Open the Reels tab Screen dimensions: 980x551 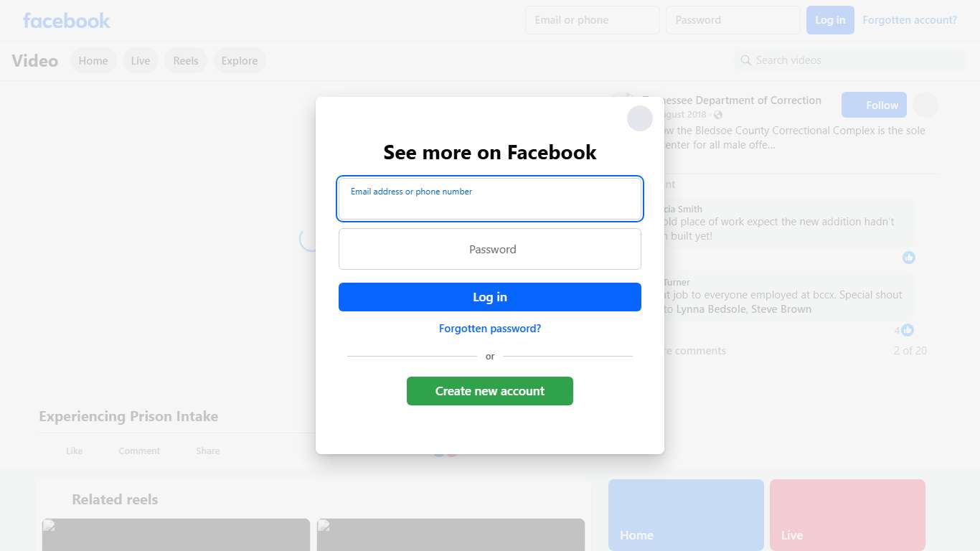(186, 61)
